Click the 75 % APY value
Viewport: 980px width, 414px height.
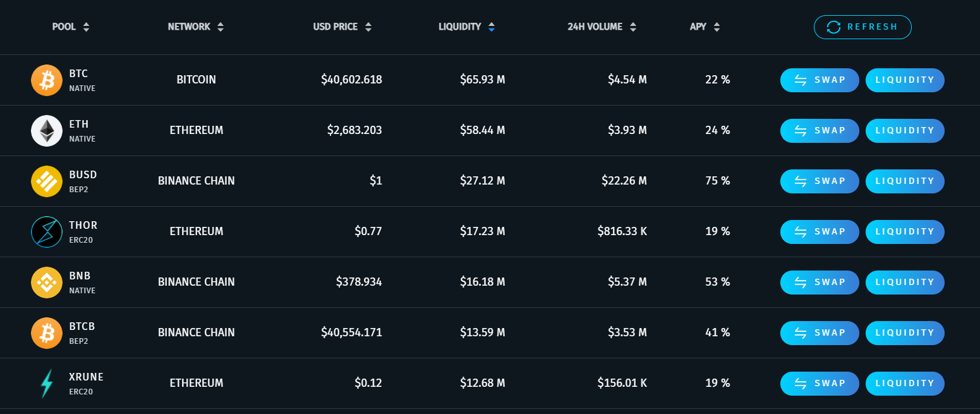[718, 181]
